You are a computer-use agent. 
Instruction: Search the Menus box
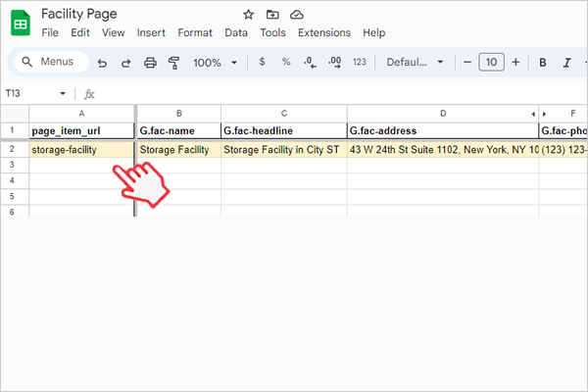(x=51, y=62)
